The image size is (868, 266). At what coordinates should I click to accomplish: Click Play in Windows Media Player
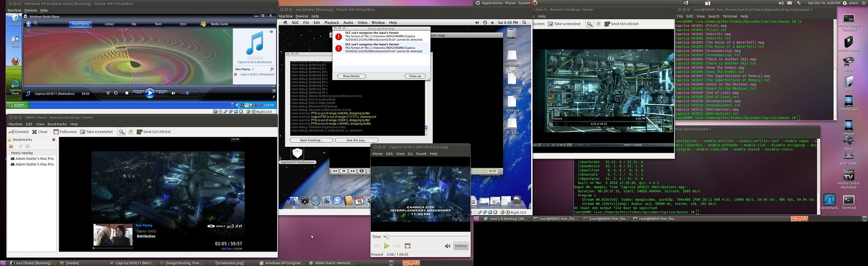150,93
